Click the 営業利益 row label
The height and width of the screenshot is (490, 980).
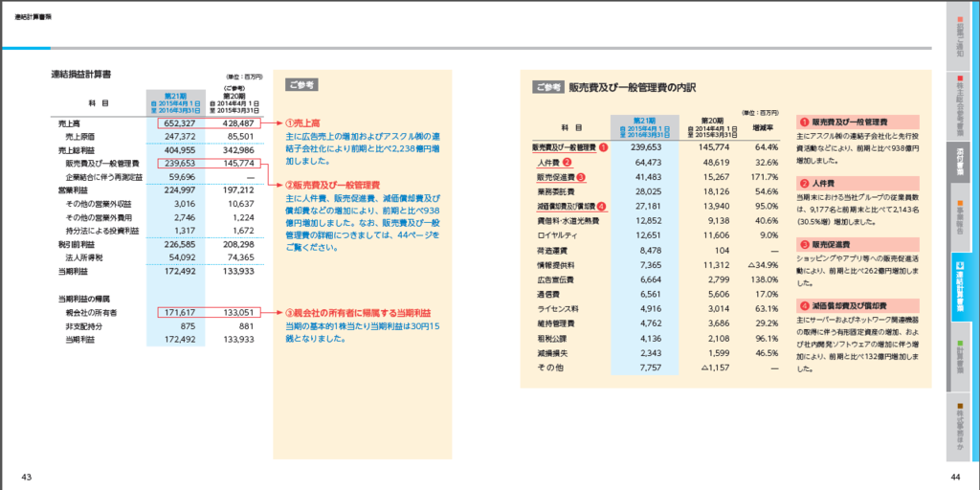(x=71, y=190)
